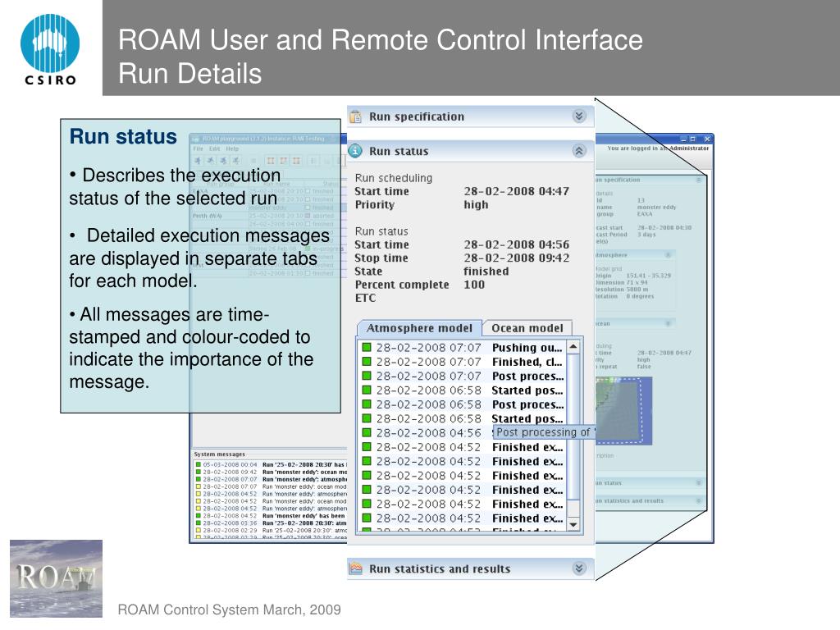Select the 07:07 'Pushing ou...' message row
The image size is (840, 630).
(x=463, y=348)
